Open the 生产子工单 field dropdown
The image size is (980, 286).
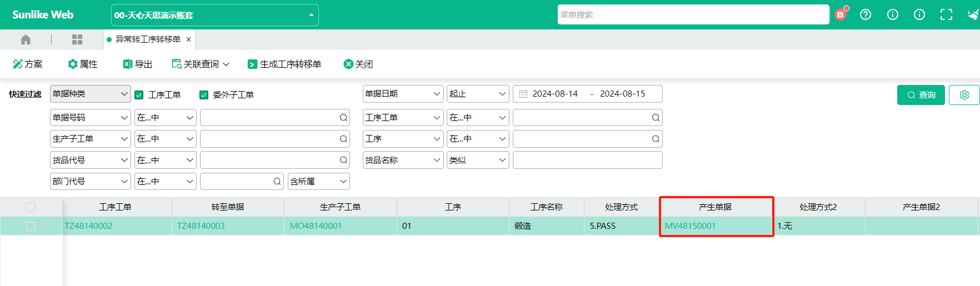[91, 139]
